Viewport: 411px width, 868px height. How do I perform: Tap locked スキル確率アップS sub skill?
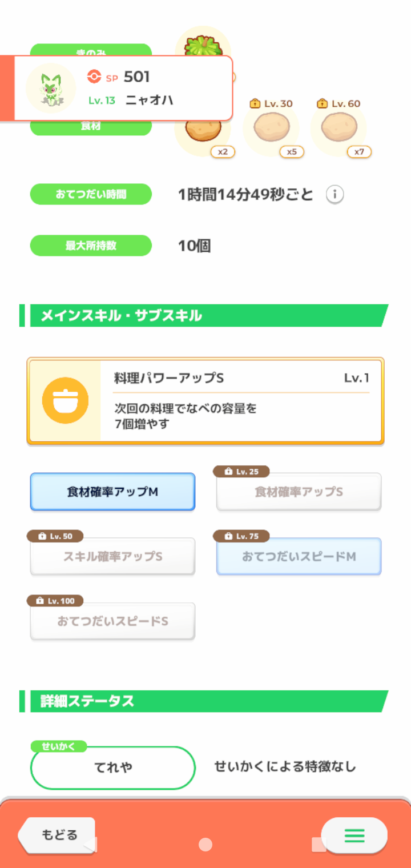pyautogui.click(x=112, y=556)
